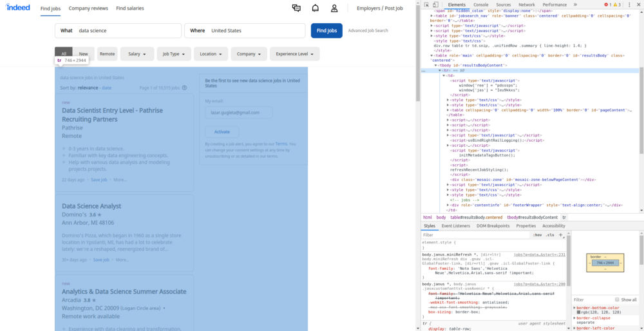
Task: Close the DevTools panel
Action: click(x=639, y=5)
